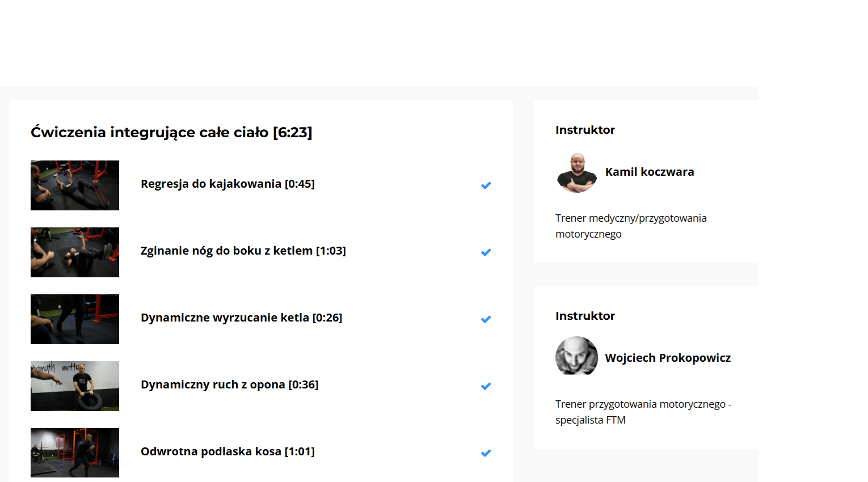Click the Dynamiczne wyrzucanie ketla thumbnail

[x=75, y=319]
